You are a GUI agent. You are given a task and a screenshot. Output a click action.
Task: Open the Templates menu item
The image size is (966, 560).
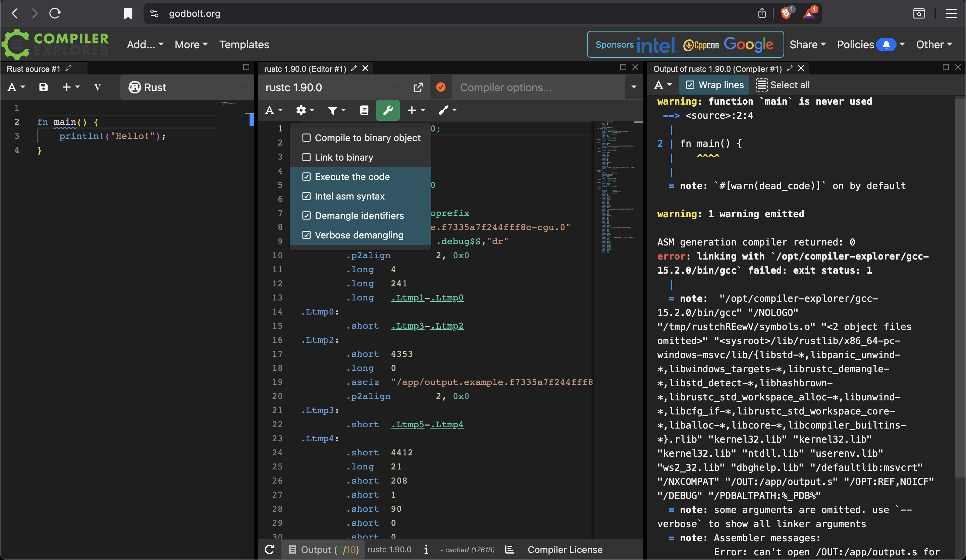[244, 45]
